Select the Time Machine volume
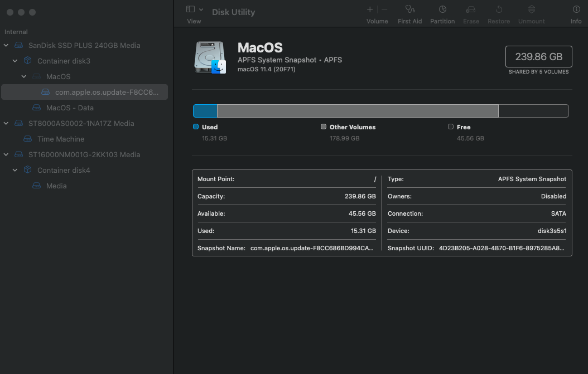 [60, 139]
